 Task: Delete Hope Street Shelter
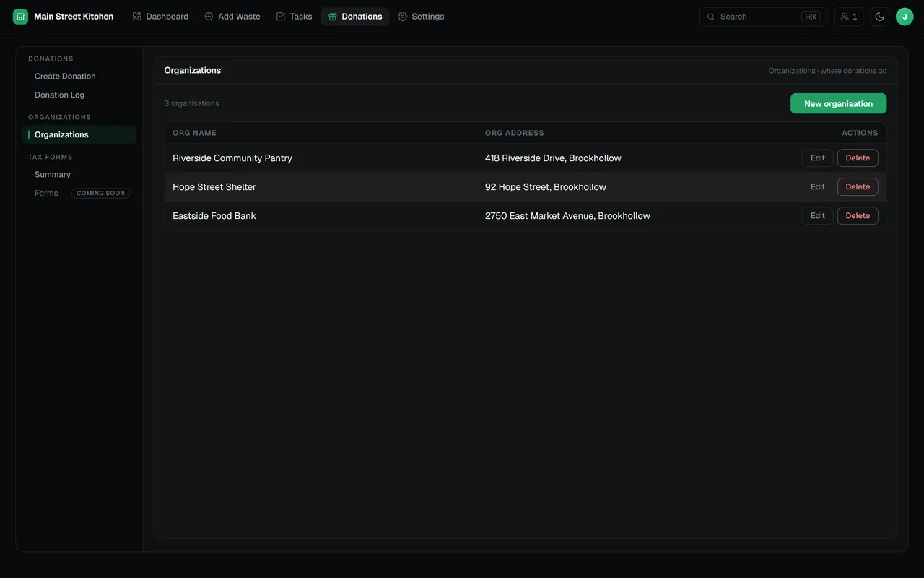pyautogui.click(x=858, y=186)
